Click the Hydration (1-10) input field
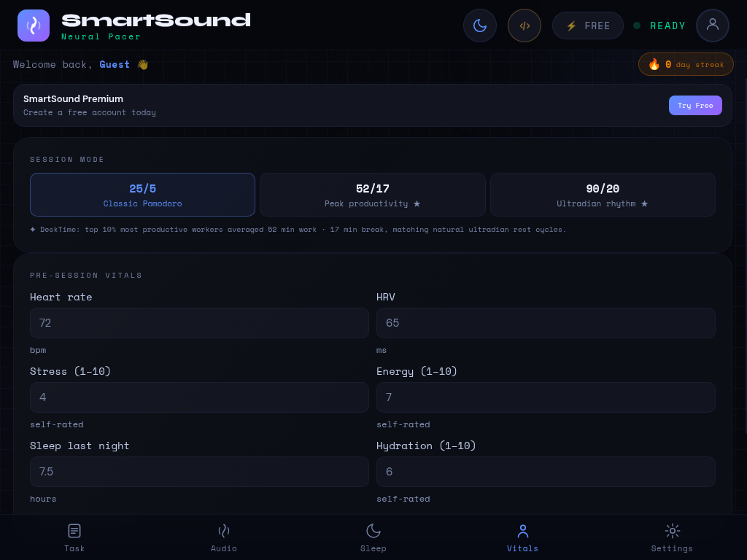Screen dimensions: 747x560 tap(546, 472)
